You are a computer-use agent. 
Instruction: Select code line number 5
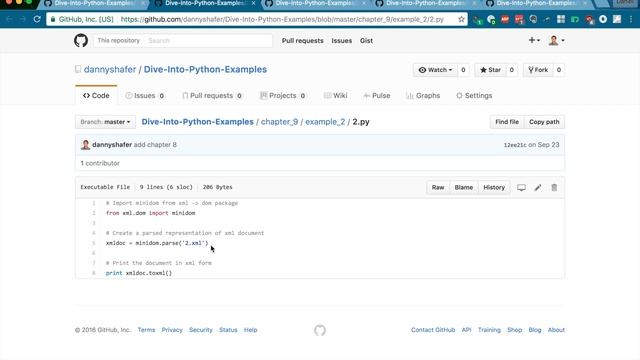coord(93,243)
